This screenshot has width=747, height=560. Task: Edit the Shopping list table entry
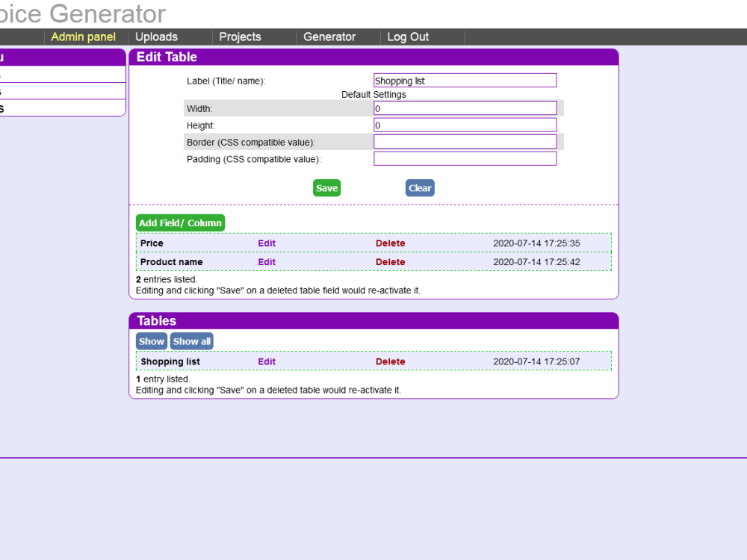(267, 361)
